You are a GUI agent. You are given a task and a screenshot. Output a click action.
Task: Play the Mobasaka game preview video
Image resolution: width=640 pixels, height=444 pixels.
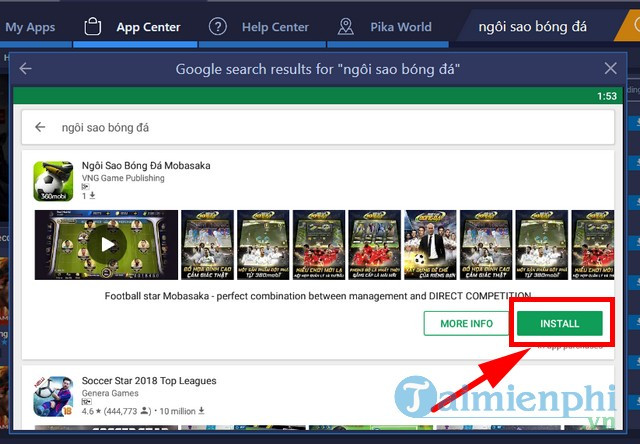click(107, 245)
